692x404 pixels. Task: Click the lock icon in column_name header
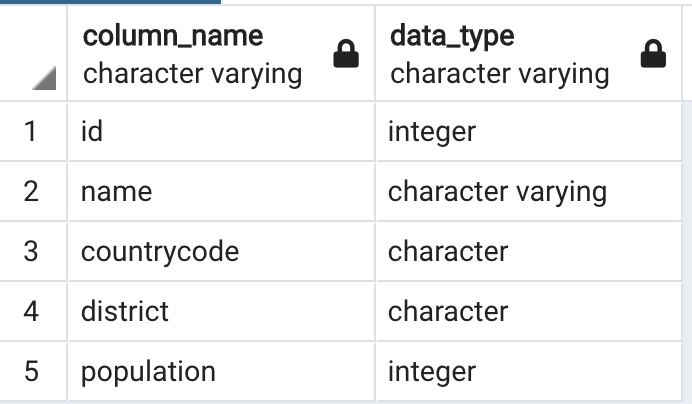tap(346, 53)
